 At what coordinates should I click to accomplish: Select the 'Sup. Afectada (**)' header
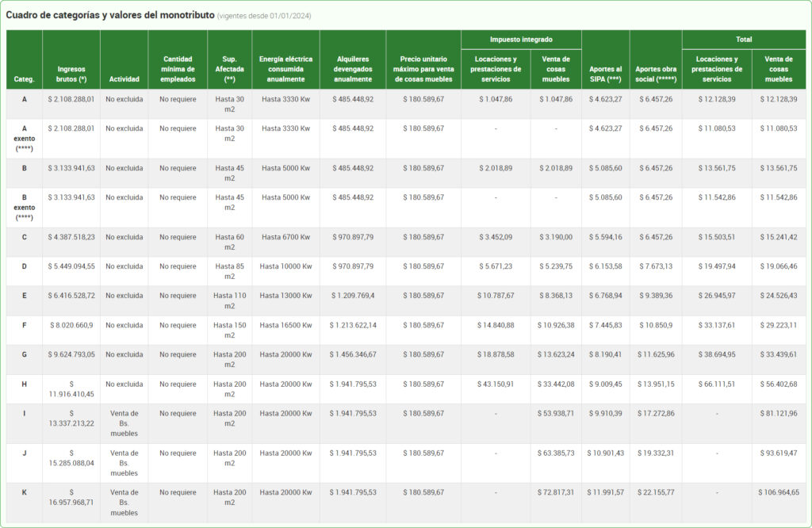click(229, 69)
